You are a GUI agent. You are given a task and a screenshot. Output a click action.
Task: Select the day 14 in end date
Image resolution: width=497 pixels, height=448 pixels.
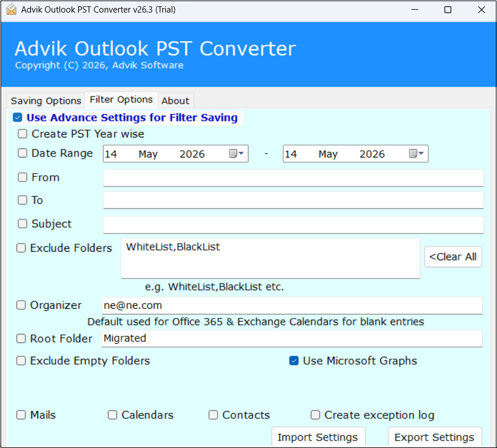tap(291, 154)
